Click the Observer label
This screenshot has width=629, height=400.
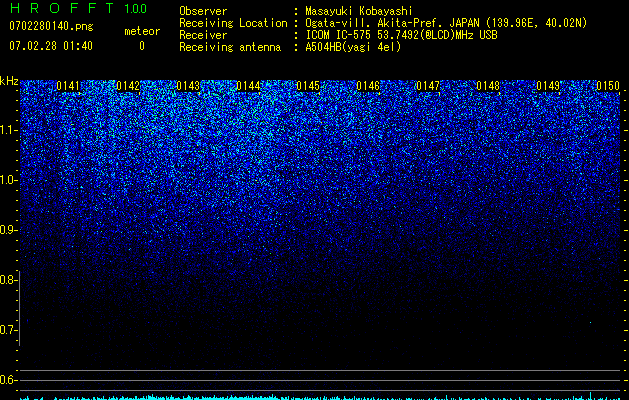coord(203,11)
